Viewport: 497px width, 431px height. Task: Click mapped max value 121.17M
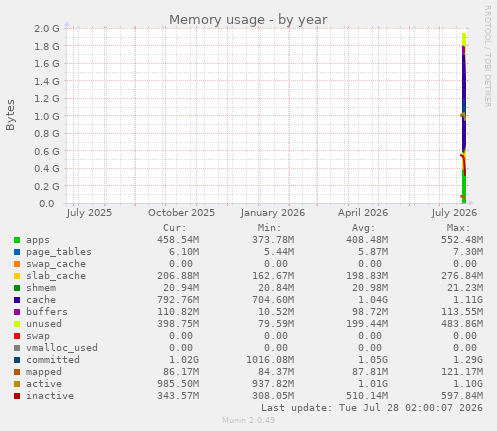coord(462,372)
